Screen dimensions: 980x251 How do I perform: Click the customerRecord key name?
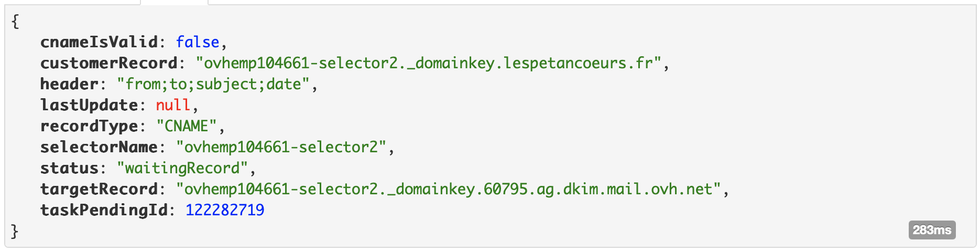tap(109, 63)
